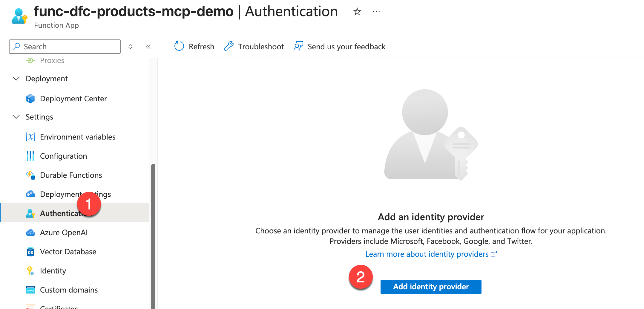Collapse the Settings section
Screen dimensions: 644x309
(16, 117)
